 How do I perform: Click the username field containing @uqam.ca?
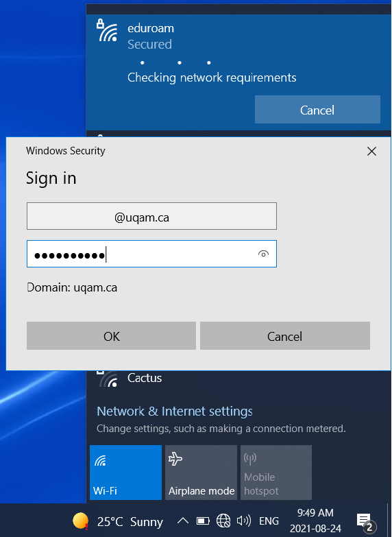click(x=151, y=216)
